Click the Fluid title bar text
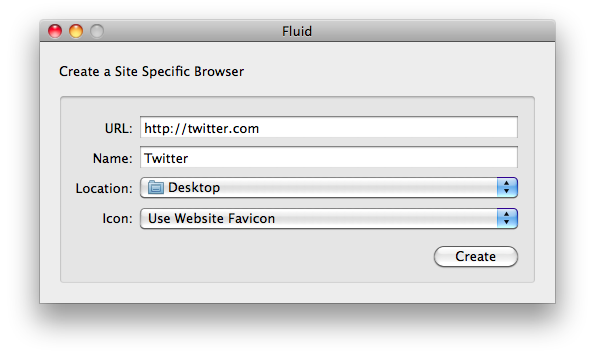This screenshot has width=595, height=363. tap(297, 31)
